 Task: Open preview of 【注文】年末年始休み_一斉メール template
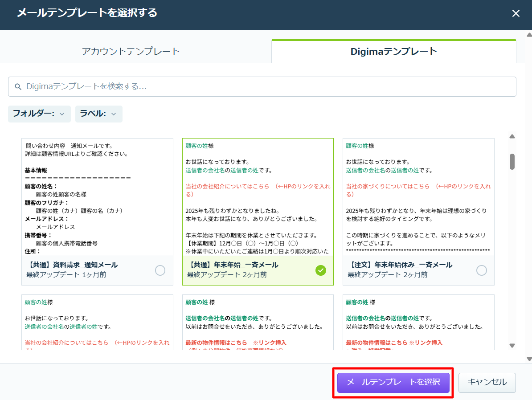pyautogui.click(x=418, y=197)
